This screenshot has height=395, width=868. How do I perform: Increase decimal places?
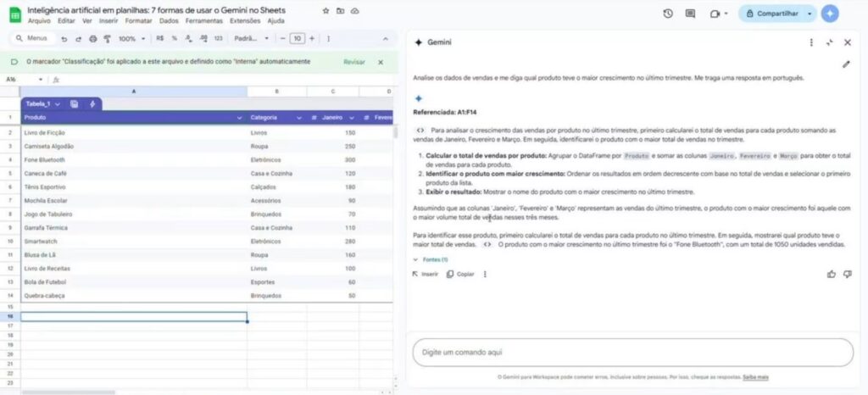[203, 39]
